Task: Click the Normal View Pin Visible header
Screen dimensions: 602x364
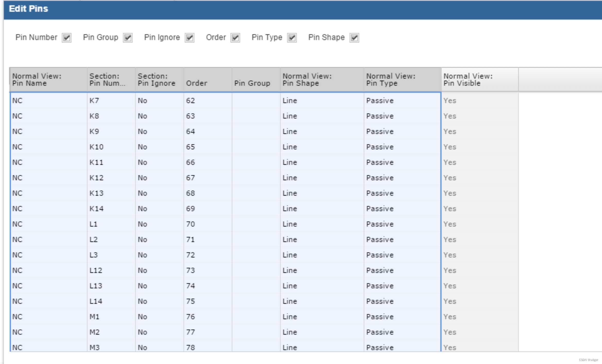Action: point(479,79)
